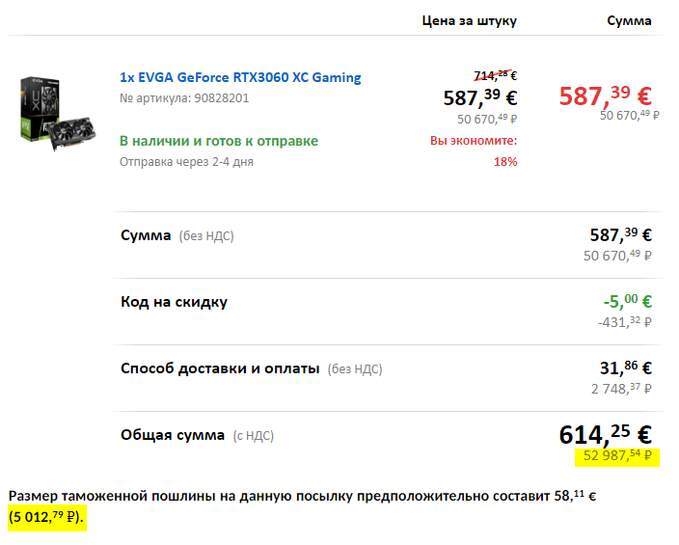Click the 31,86 € delivery cost

(625, 368)
